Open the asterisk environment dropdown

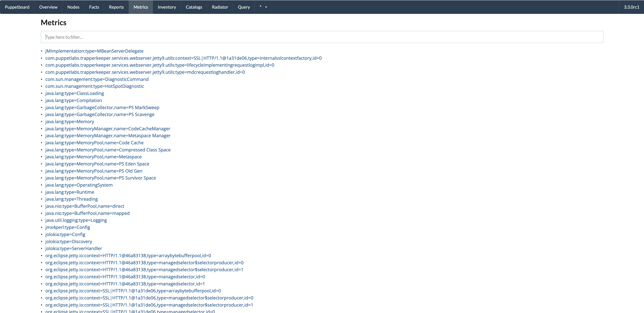[263, 7]
